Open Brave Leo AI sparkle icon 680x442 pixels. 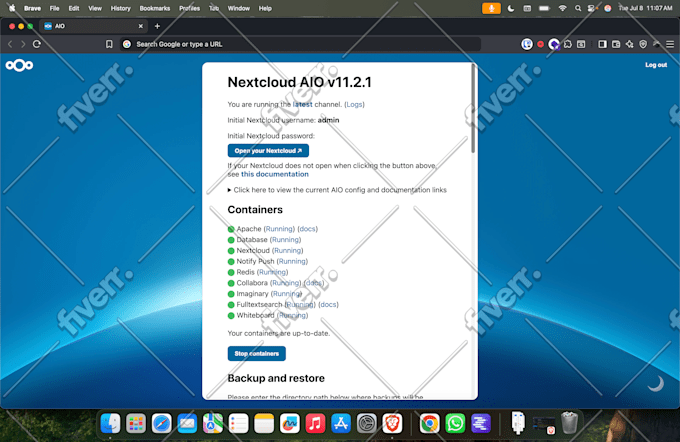click(x=629, y=44)
